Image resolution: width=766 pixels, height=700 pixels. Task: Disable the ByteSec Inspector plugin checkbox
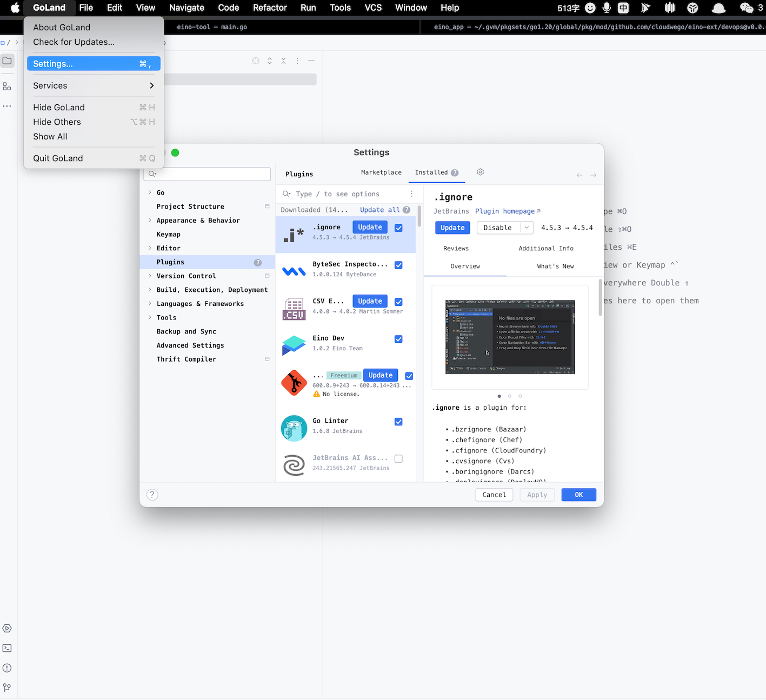pyautogui.click(x=398, y=265)
